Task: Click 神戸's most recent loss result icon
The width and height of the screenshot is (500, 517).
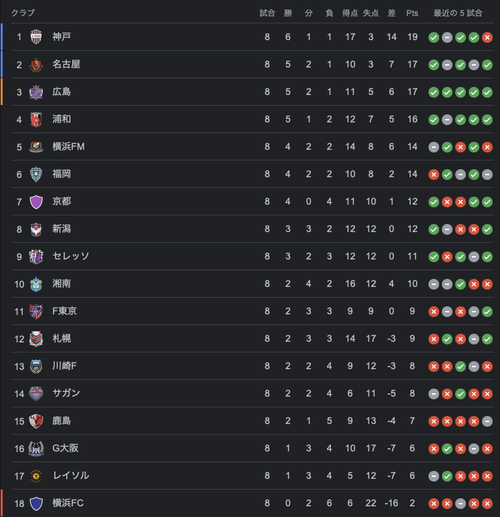Action: pos(487,37)
